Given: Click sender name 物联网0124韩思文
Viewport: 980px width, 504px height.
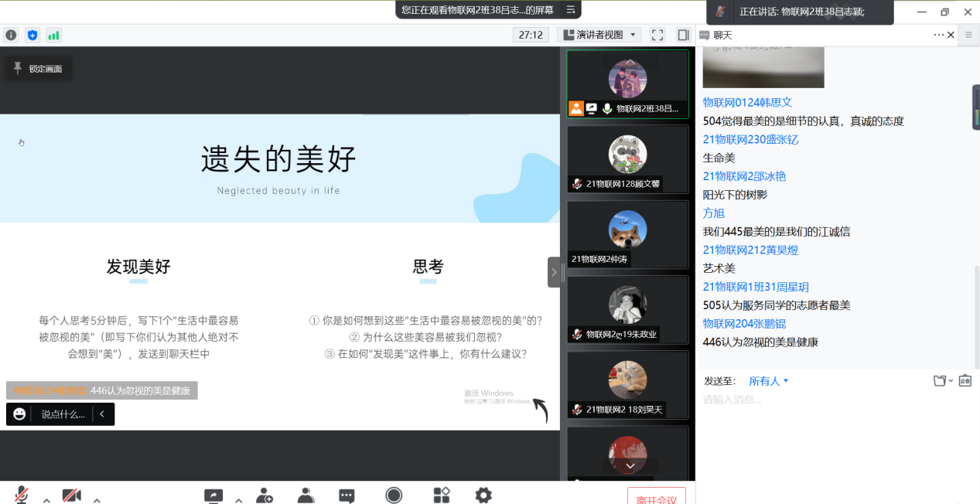Looking at the screenshot, I should point(747,102).
